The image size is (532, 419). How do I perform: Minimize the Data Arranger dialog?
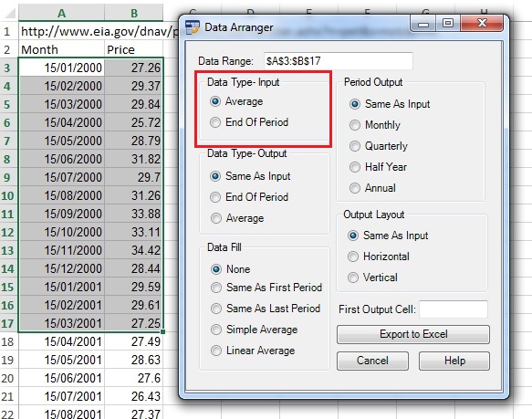click(423, 24)
